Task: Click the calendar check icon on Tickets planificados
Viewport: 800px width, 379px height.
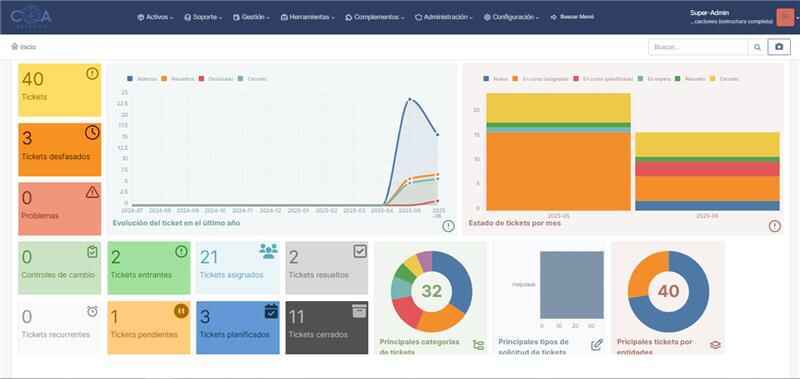Action: point(271,311)
